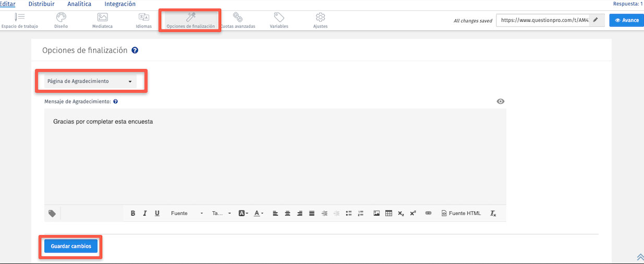Viewport: 644px width, 264px height.
Task: Open the background color picker
Action: (244, 213)
